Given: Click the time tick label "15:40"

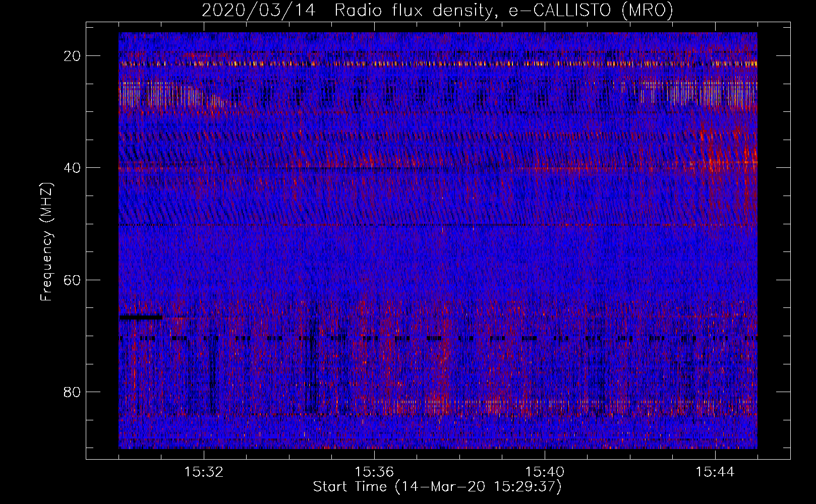Looking at the screenshot, I should (545, 472).
